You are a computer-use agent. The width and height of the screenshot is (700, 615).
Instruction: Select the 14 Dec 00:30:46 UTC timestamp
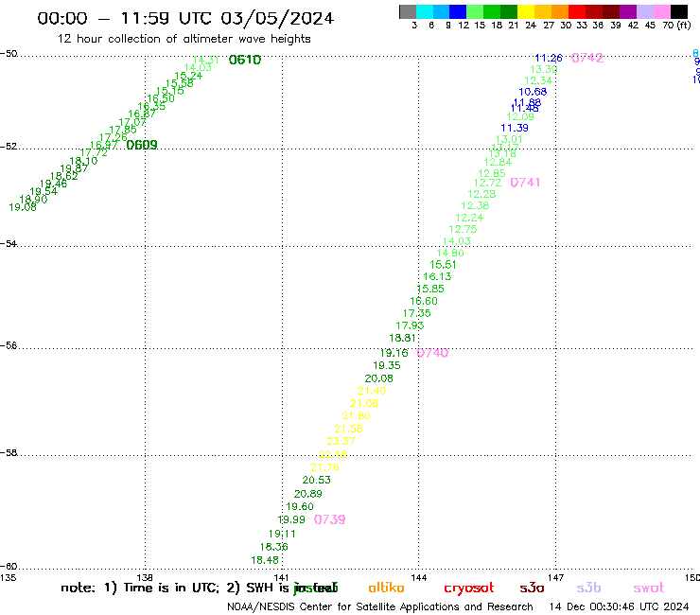(x=620, y=606)
